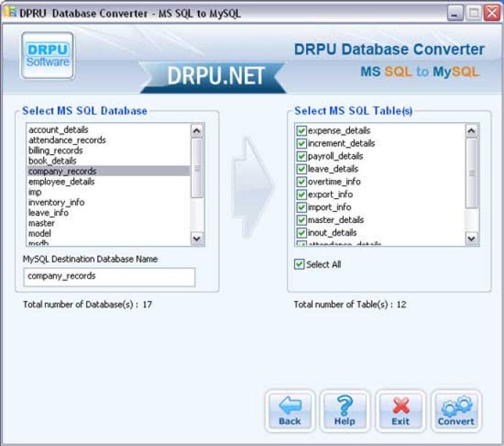Screen dimensions: 504x446
Task: Minimize the Database Converter window
Action: pyautogui.click(x=455, y=13)
